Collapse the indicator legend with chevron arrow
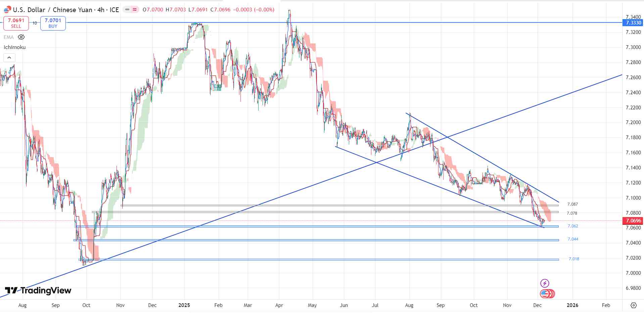The height and width of the screenshot is (313, 644). tap(9, 58)
